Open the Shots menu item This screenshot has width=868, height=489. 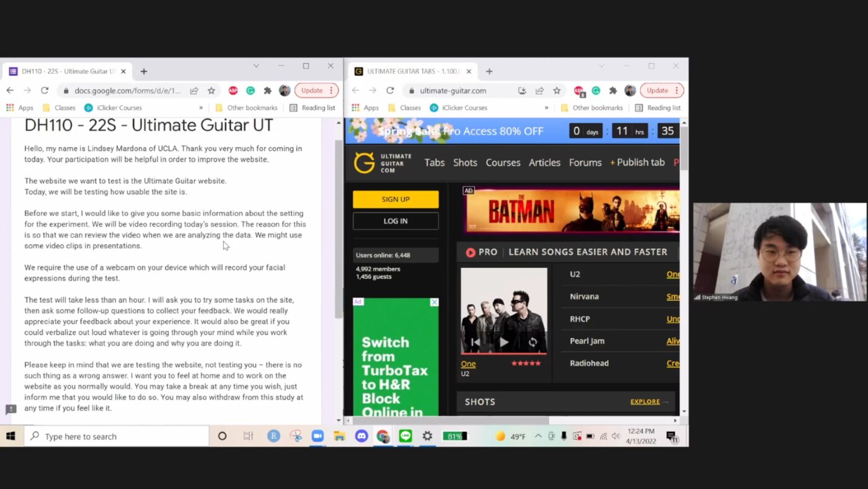click(465, 163)
